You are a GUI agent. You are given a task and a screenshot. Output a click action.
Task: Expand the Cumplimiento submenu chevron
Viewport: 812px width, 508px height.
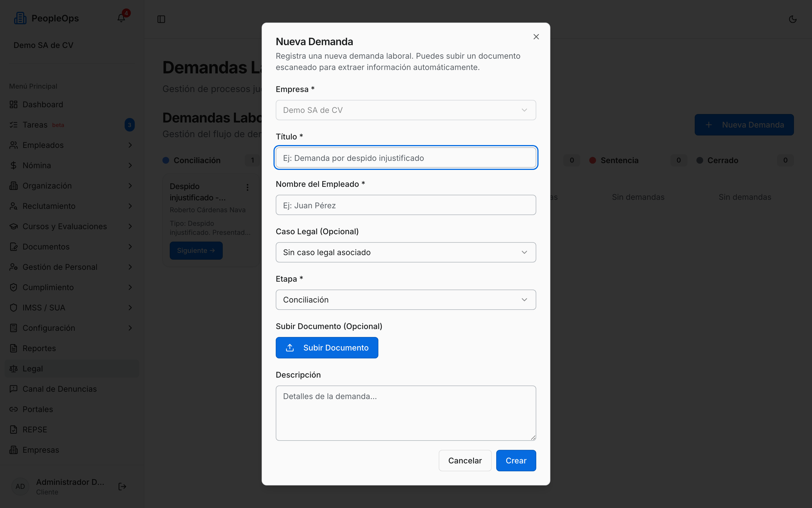(x=130, y=287)
